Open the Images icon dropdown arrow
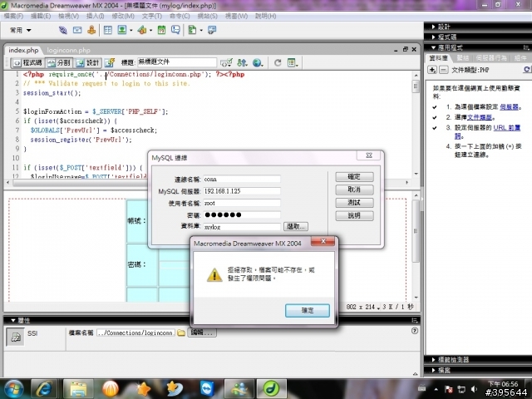The image size is (532, 399). pos(131,31)
